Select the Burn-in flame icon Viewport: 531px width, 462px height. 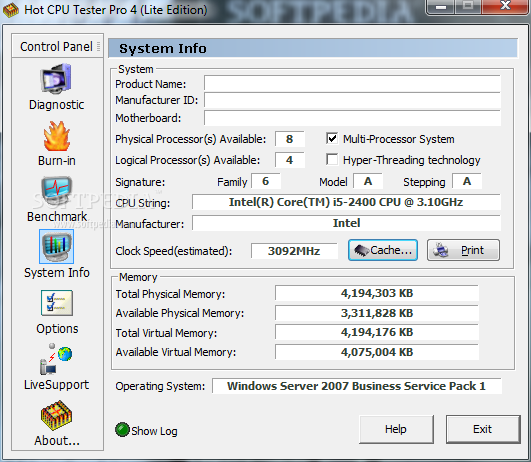point(57,136)
